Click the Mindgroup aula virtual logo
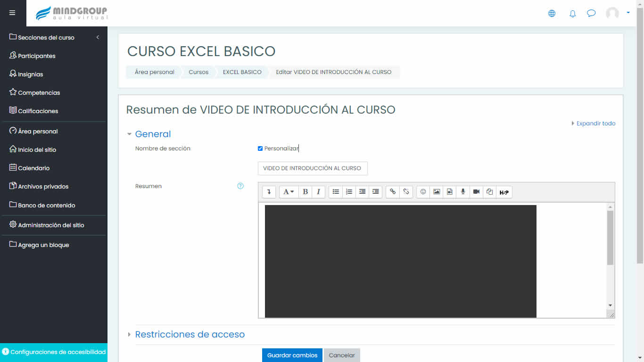644x362 pixels. pyautogui.click(x=72, y=13)
